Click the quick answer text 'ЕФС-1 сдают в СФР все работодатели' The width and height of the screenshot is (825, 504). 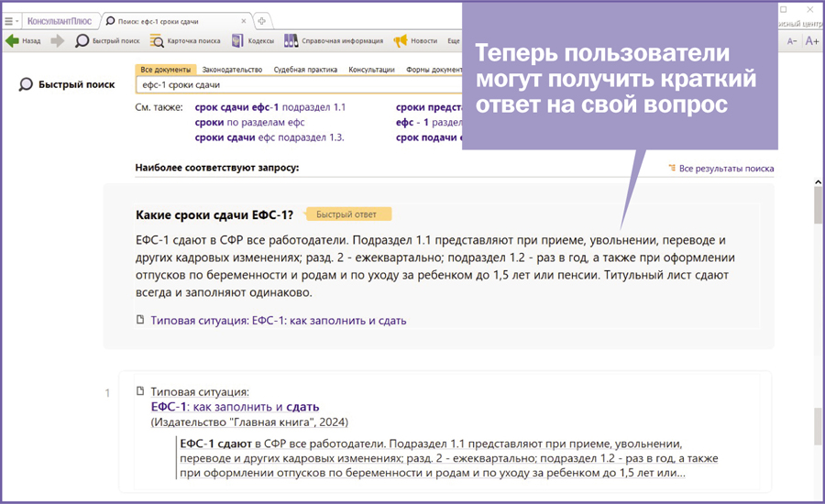tap(242, 240)
